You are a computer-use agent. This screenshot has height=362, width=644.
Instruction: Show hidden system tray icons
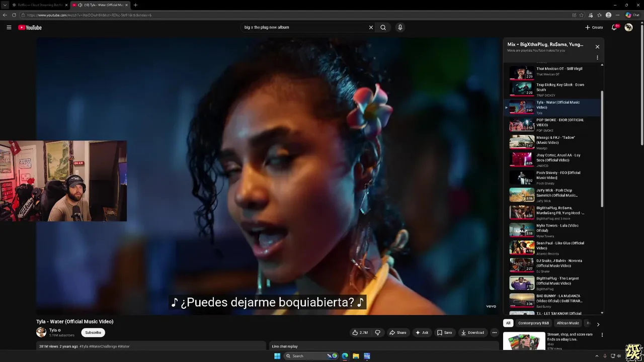tap(597, 356)
